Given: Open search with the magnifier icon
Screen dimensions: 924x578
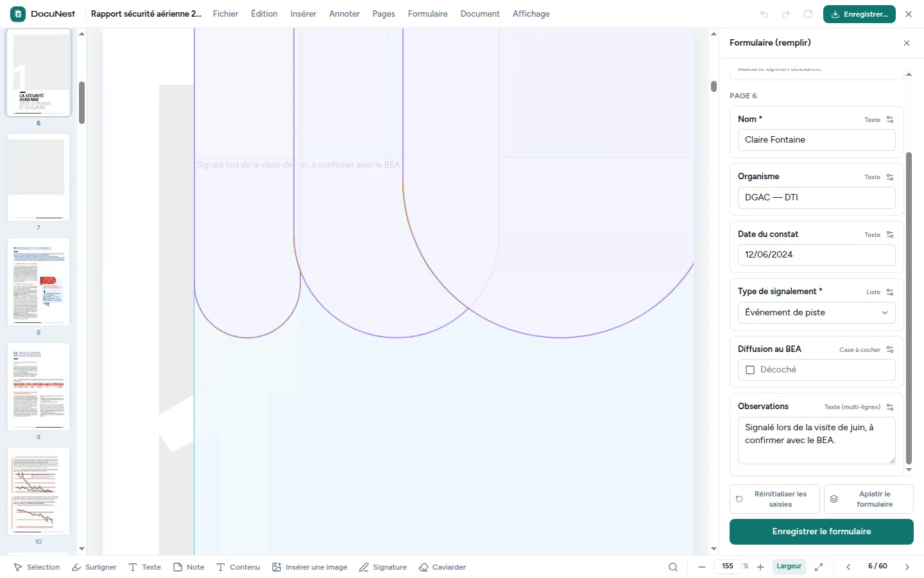Looking at the screenshot, I should [673, 567].
